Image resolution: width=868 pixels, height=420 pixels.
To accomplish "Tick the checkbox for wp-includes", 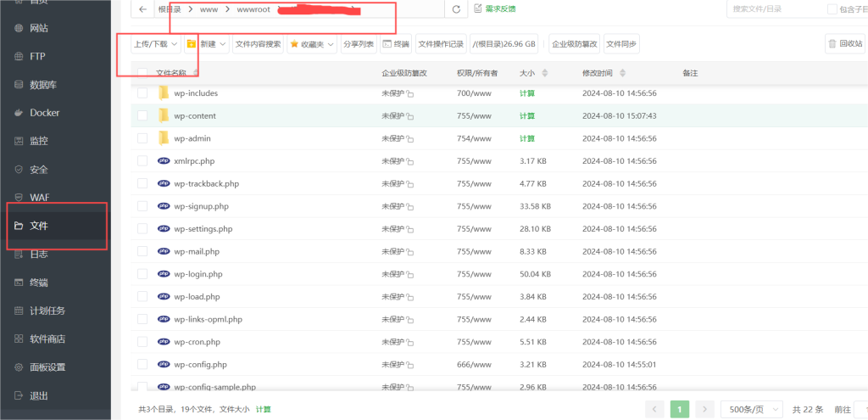I will coord(142,93).
